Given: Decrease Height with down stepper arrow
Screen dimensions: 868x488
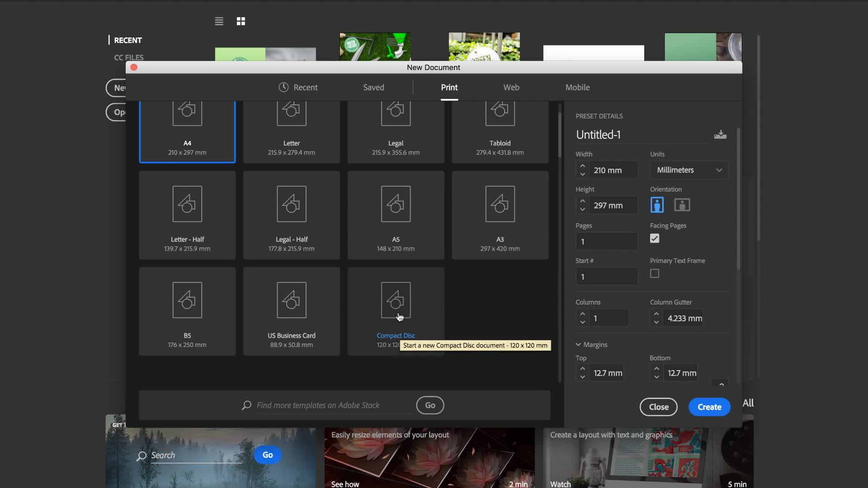Looking at the screenshot, I should (583, 209).
